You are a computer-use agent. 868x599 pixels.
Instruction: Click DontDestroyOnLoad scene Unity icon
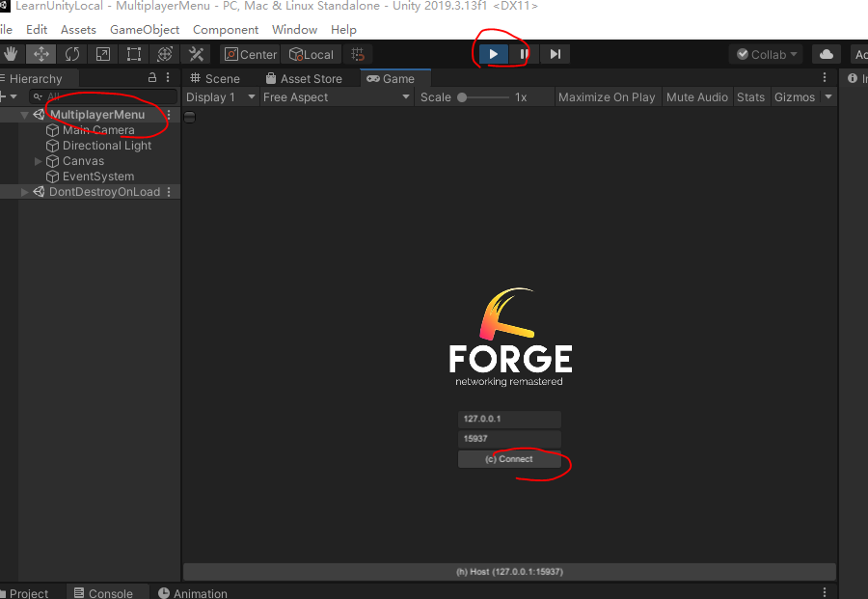[39, 192]
